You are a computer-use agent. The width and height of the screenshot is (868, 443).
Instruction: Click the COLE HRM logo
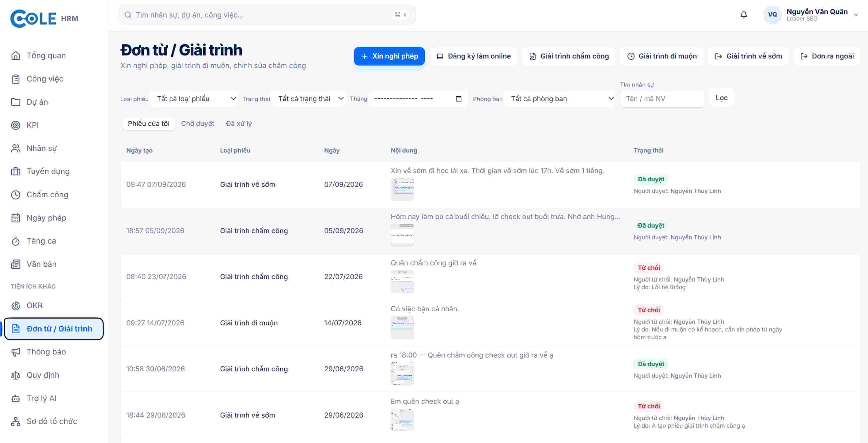pyautogui.click(x=44, y=18)
